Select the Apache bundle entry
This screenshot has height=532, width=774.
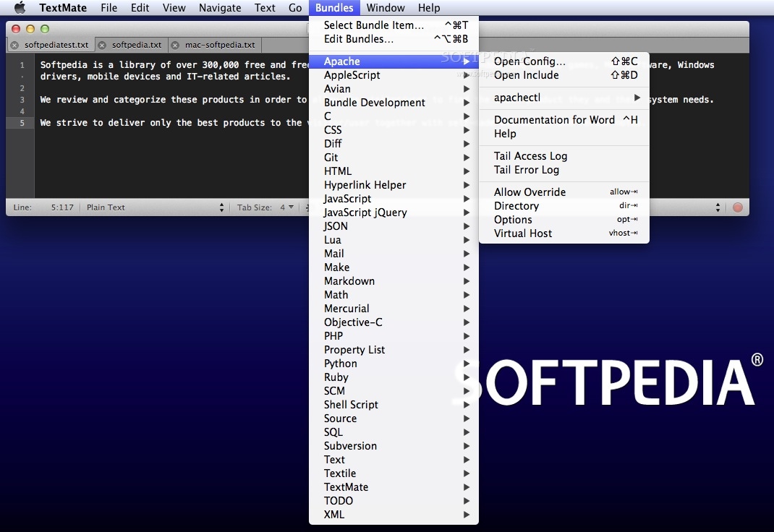394,61
